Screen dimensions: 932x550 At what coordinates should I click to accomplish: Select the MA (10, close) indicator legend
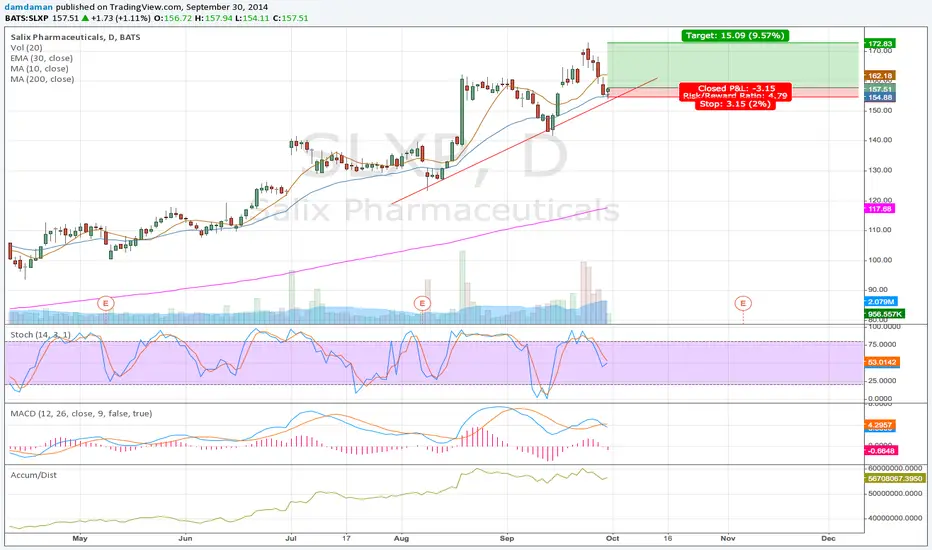click(x=39, y=68)
